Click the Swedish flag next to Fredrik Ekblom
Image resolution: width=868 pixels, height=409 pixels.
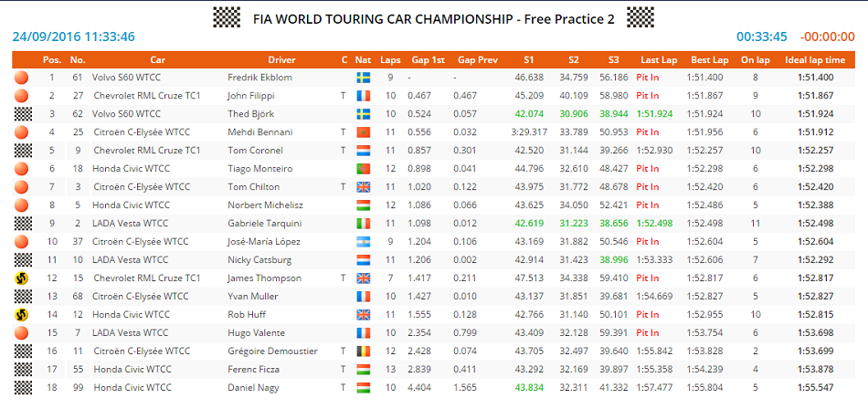363,78
